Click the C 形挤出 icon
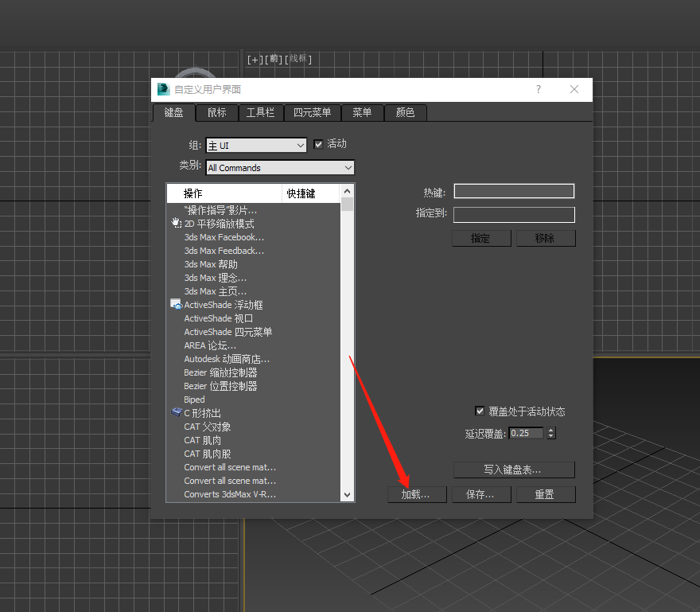700x612 pixels. tap(177, 412)
